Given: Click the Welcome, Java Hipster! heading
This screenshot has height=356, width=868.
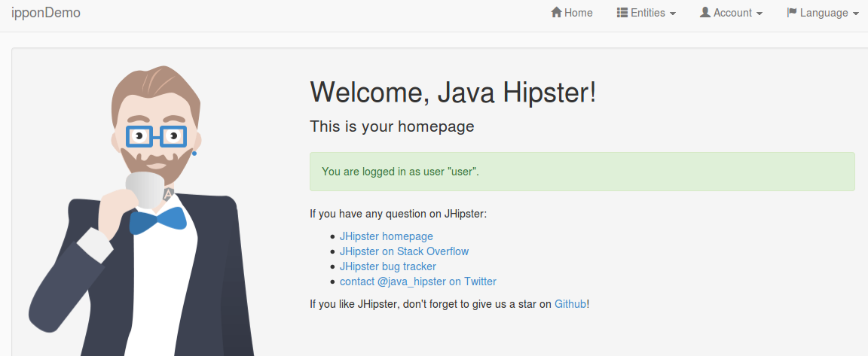Looking at the screenshot, I should [x=453, y=93].
